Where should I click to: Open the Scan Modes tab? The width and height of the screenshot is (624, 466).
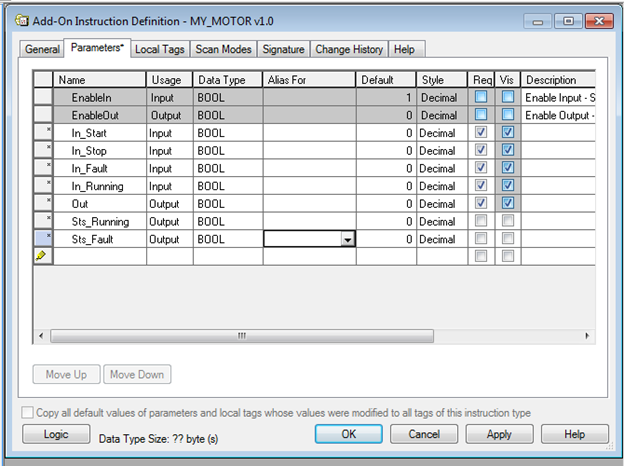coord(224,49)
